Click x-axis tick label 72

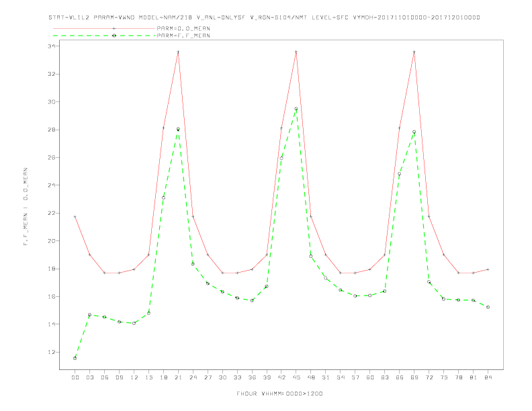tap(429, 377)
